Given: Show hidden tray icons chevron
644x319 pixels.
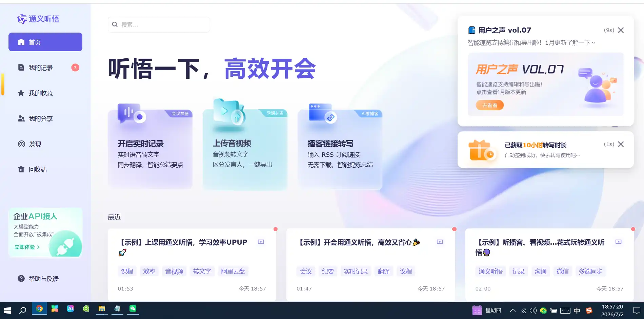Looking at the screenshot, I should click(x=512, y=311).
